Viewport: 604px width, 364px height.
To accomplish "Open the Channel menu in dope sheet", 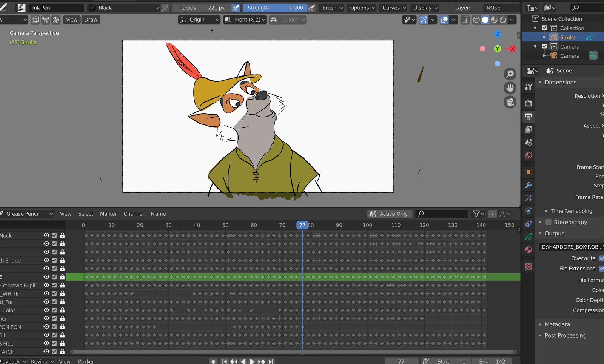I will 134,214.
